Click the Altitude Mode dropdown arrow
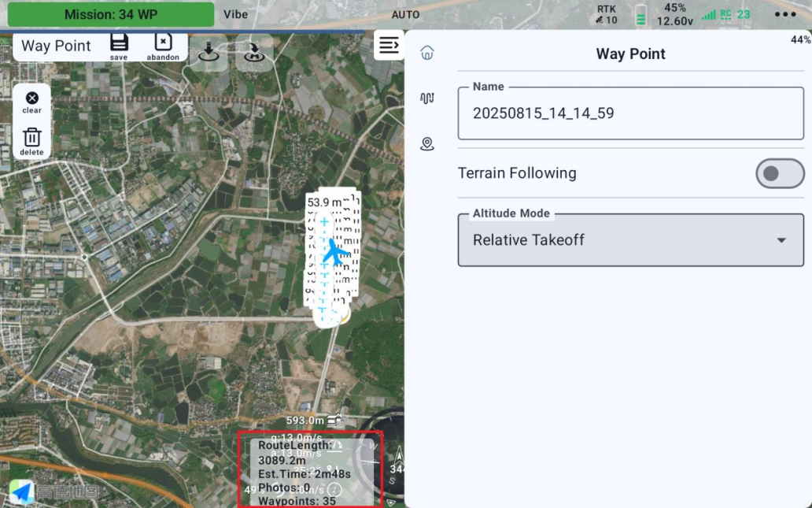The width and height of the screenshot is (812, 508). click(781, 240)
